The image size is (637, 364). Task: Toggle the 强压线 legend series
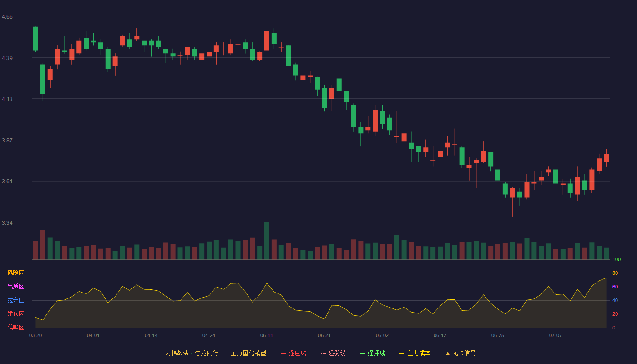[x=293, y=353]
